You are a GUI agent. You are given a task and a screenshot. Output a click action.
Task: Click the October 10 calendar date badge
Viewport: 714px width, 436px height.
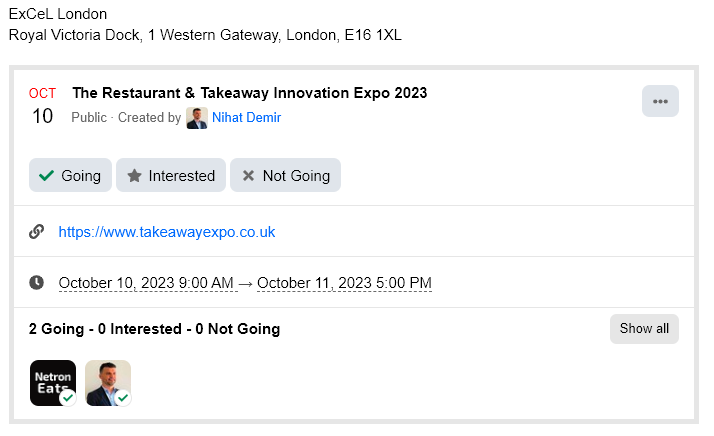coord(42,106)
